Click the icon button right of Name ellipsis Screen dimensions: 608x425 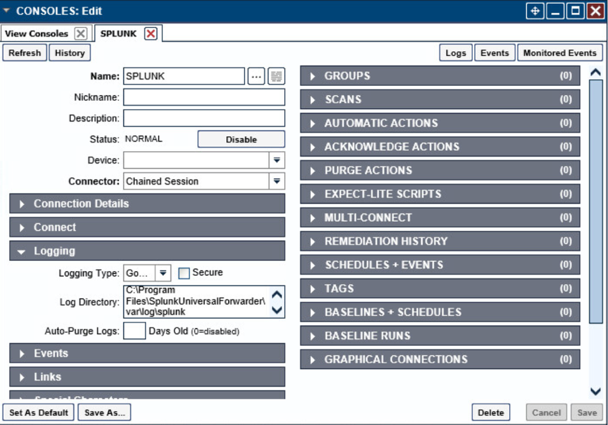[276, 76]
